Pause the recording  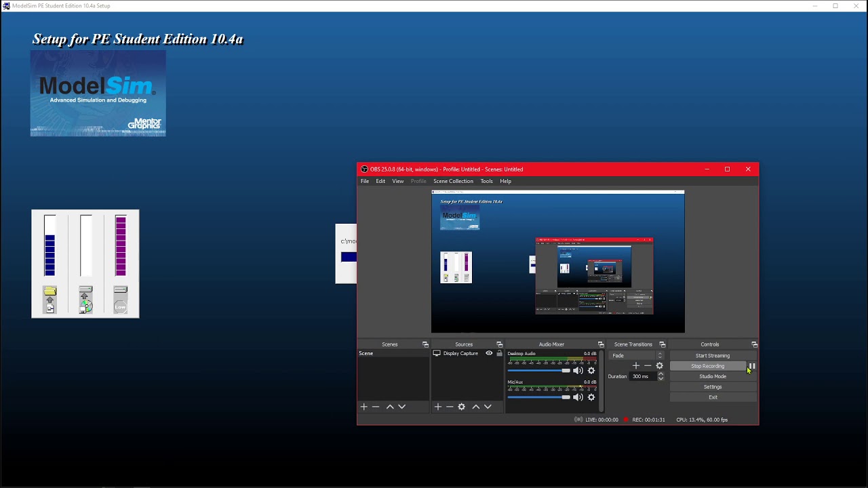coord(752,366)
